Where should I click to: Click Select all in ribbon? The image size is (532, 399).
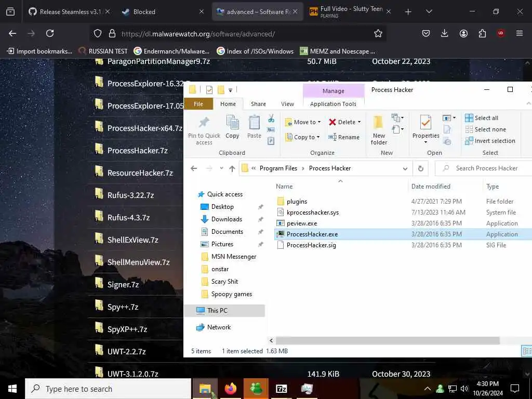(482, 118)
